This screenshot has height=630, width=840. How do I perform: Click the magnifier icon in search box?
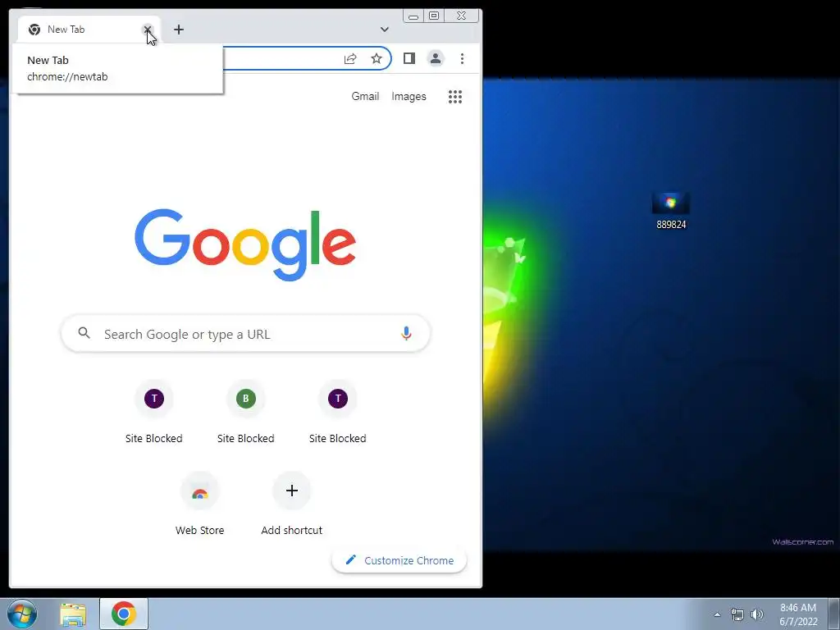click(x=84, y=333)
